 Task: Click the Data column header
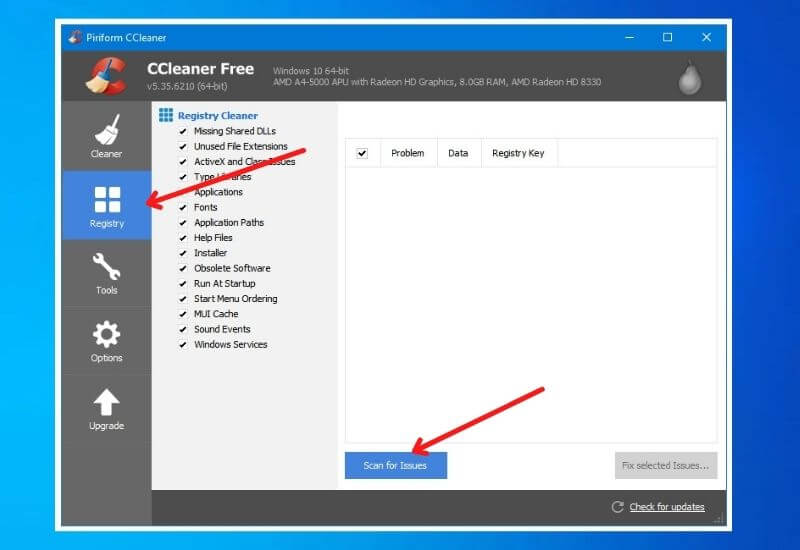458,153
